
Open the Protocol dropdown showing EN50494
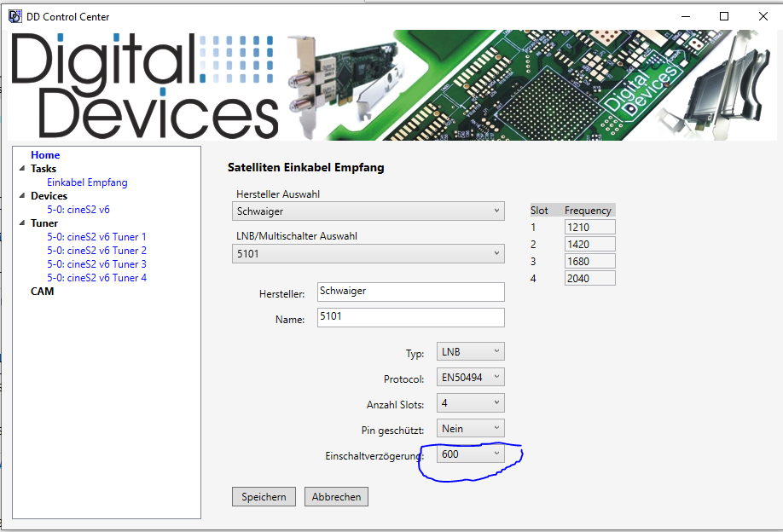471,378
